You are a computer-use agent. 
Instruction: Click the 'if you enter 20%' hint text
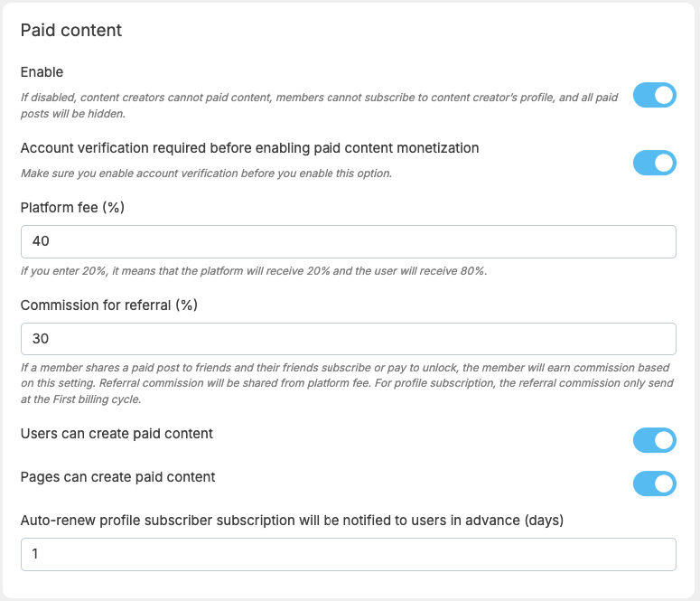coord(254,271)
